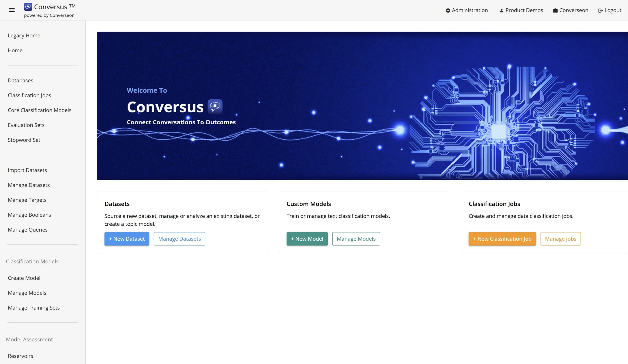
Task: Click the Administration link text
Action: [x=470, y=10]
